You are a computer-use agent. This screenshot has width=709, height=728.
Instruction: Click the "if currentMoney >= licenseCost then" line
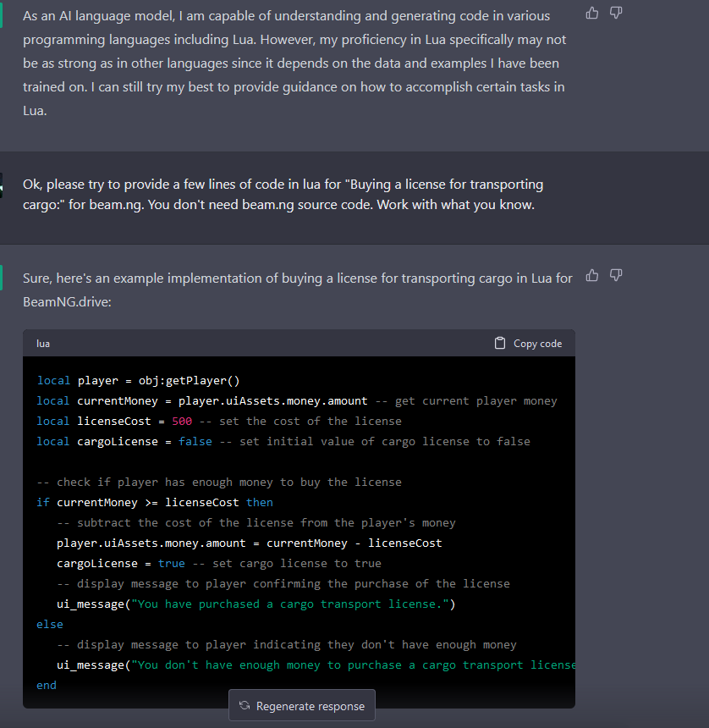point(155,502)
